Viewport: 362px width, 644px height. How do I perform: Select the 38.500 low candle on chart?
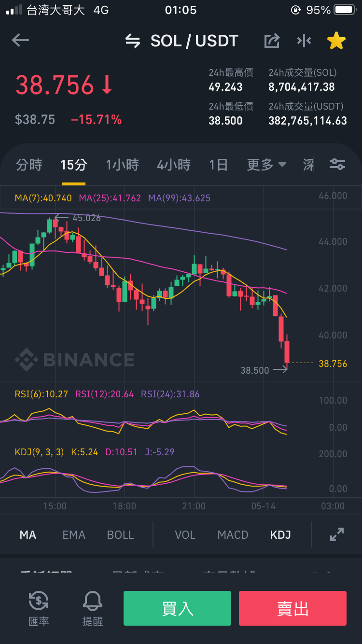[287, 351]
